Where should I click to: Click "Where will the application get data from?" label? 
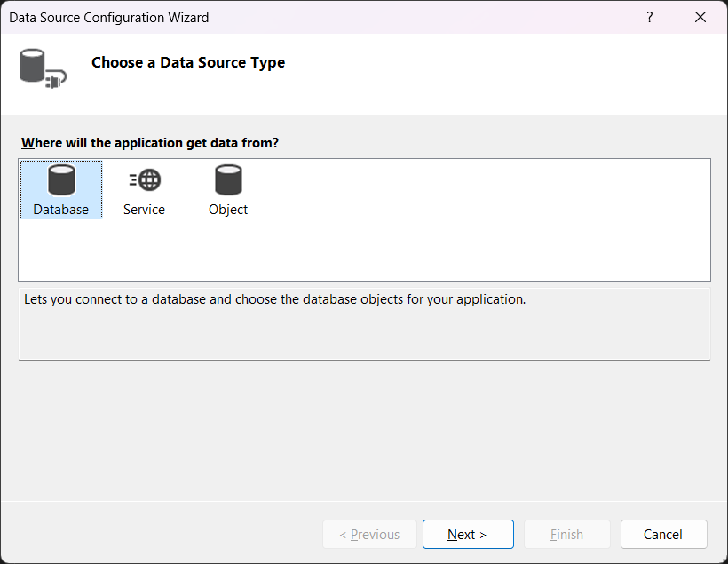[150, 143]
